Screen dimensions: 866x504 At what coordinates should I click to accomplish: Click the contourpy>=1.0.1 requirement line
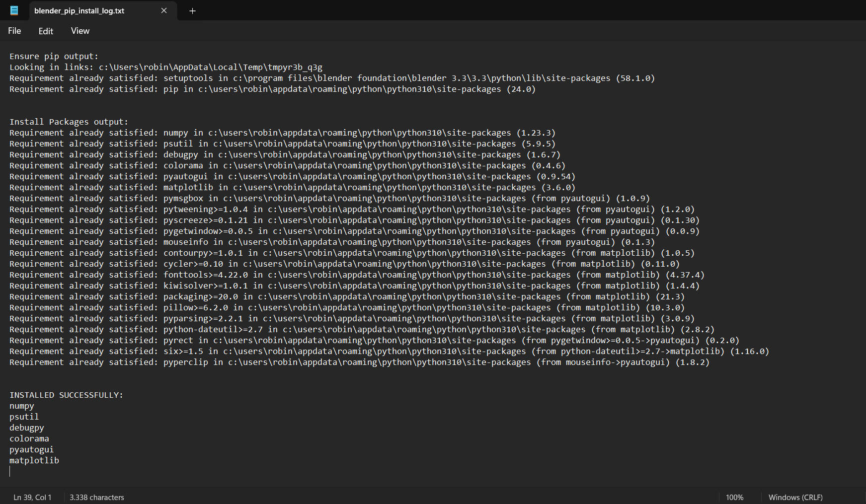click(x=352, y=253)
